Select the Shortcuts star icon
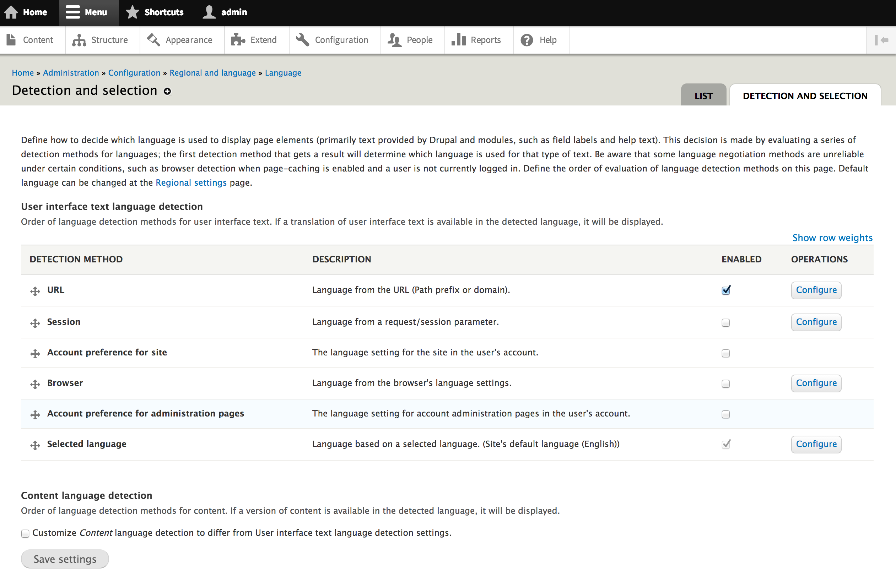 [x=132, y=12]
